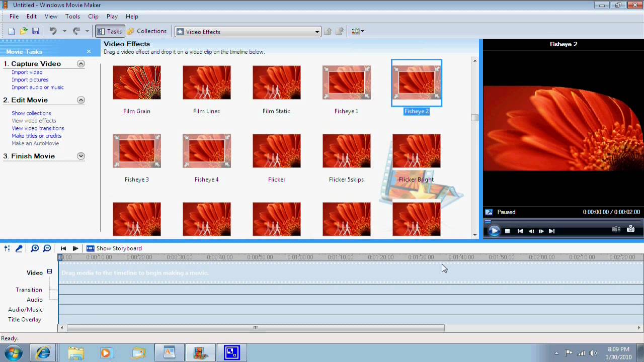Click the effects list scrollbar thumb
The width and height of the screenshot is (644, 362).
point(474,117)
